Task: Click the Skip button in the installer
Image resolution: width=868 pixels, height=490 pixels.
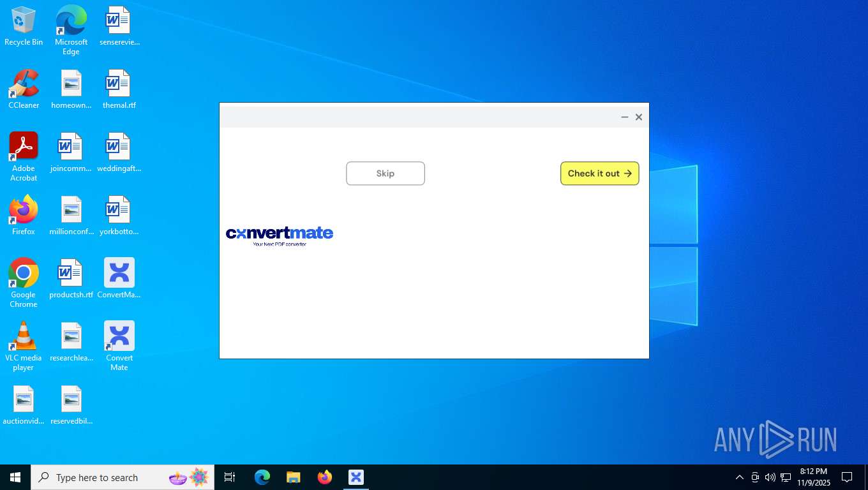Action: (385, 174)
